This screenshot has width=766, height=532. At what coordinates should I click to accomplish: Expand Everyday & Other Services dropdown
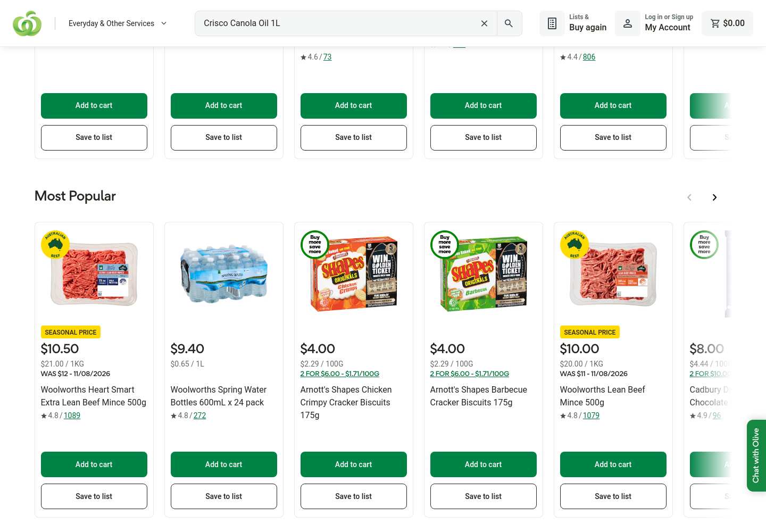coord(118,23)
